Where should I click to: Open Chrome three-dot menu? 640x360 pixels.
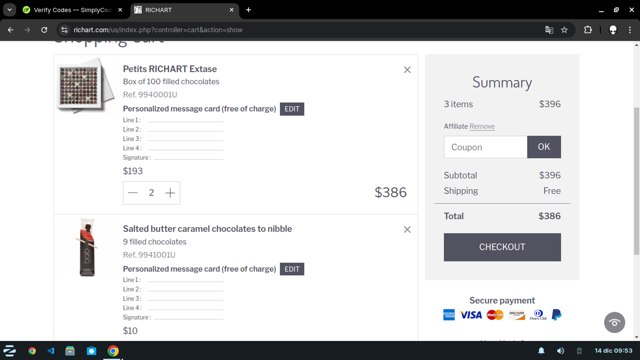coord(630,30)
